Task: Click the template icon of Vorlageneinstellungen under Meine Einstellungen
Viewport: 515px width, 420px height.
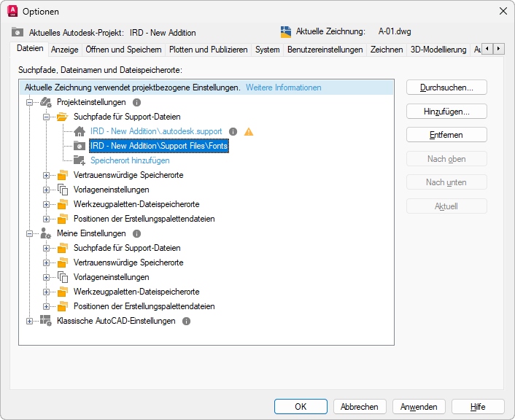Action: (x=63, y=277)
